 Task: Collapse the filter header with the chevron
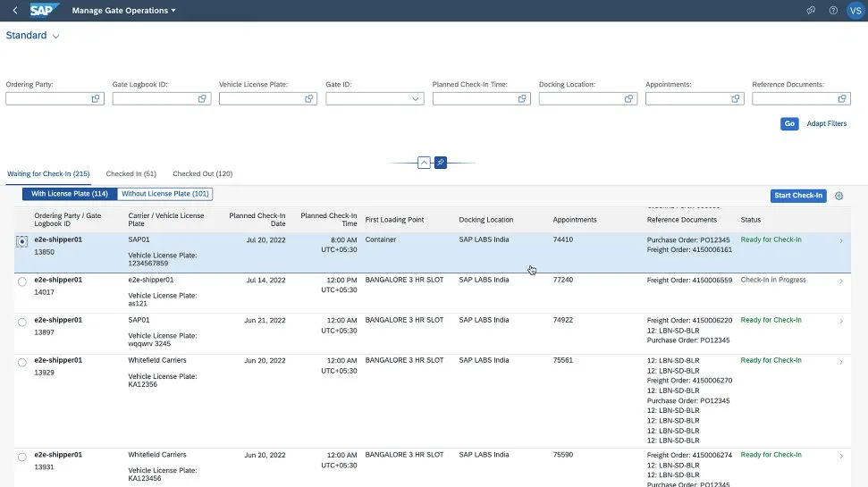pos(425,163)
